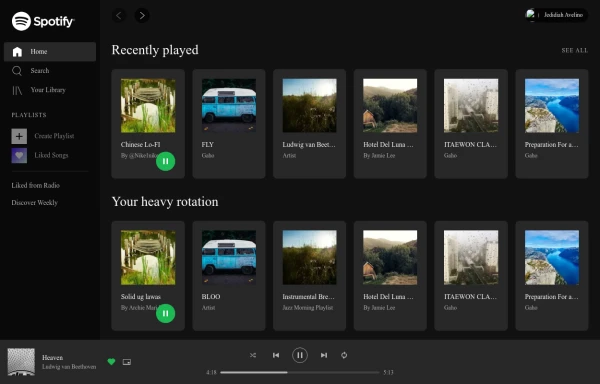
Task: Click the song progress bar
Action: (x=300, y=372)
